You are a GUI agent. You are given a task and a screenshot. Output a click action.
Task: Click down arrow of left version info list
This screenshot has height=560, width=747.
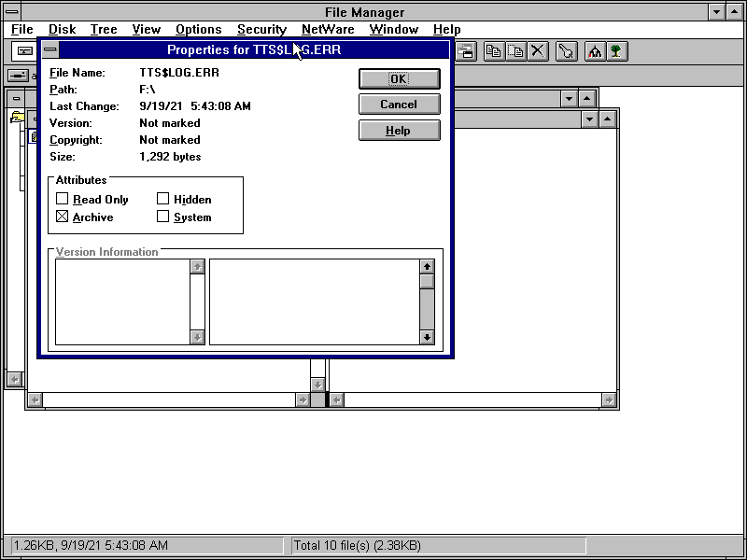click(197, 337)
